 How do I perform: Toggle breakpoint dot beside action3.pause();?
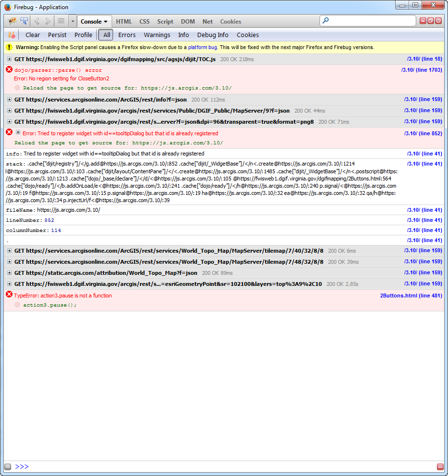[17, 305]
